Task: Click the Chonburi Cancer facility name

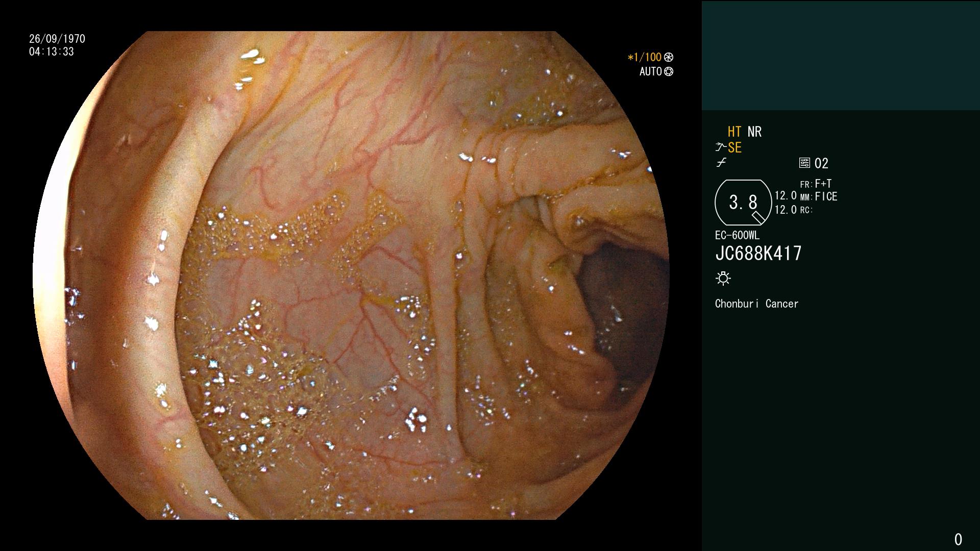Action: pos(756,304)
